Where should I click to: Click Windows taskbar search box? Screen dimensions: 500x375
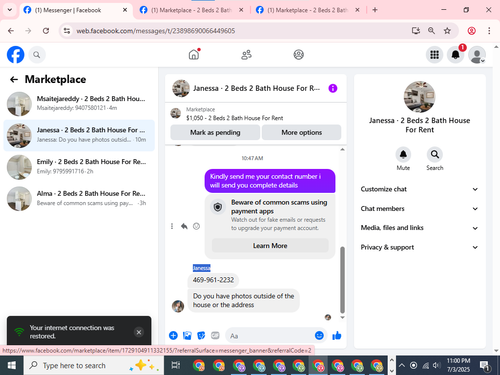(94, 366)
